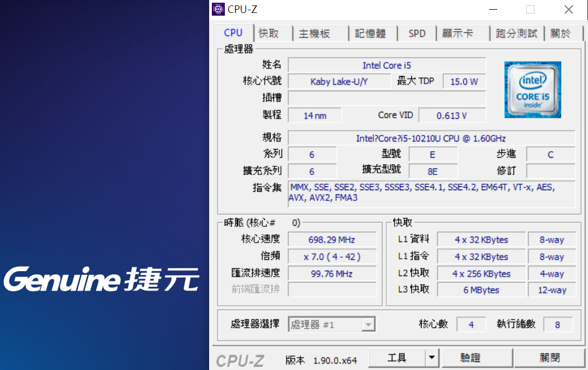Switch to the 跑分測試 tab
588x370 pixels.
click(x=516, y=33)
